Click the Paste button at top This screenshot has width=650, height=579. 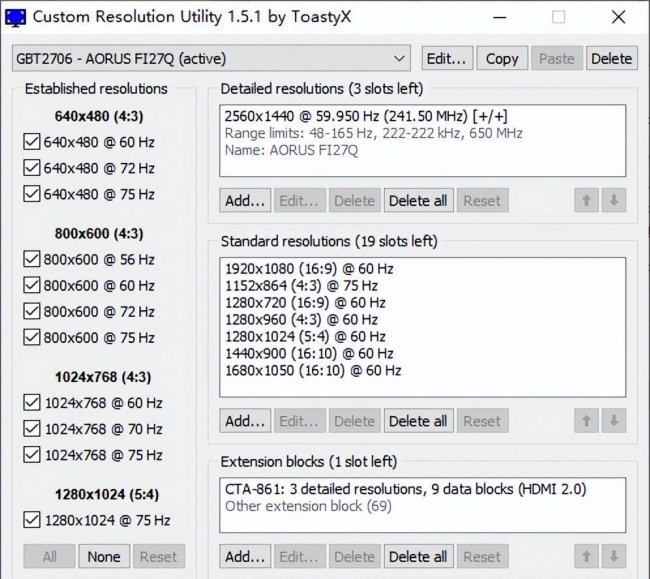(x=557, y=58)
